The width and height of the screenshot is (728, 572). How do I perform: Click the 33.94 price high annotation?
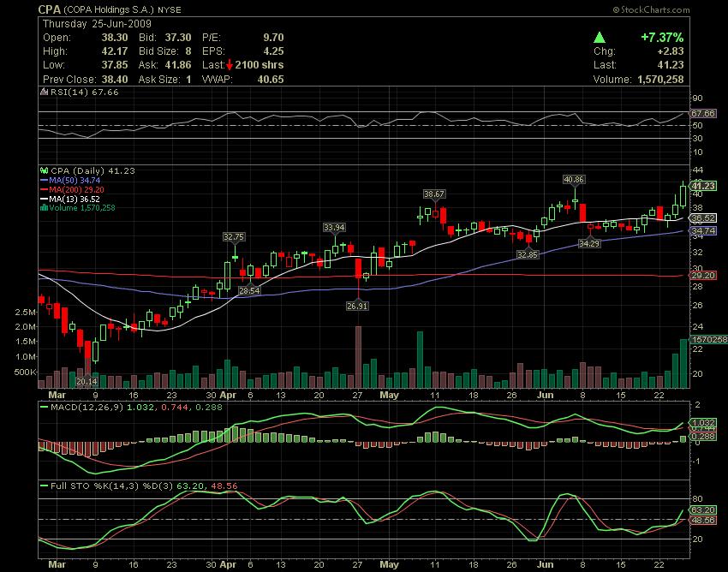[334, 227]
